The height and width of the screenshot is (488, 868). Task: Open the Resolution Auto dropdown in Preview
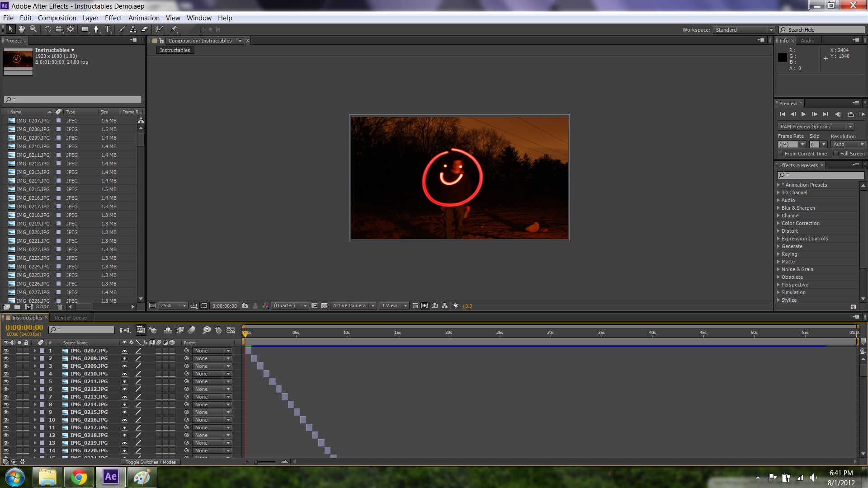[x=848, y=145]
